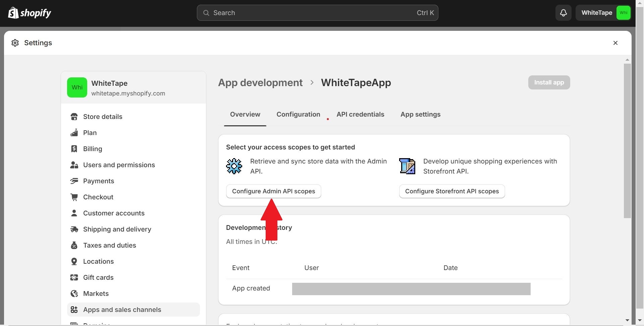The height and width of the screenshot is (326, 644).
Task: Click the Shopify logo
Action: pyautogui.click(x=30, y=13)
